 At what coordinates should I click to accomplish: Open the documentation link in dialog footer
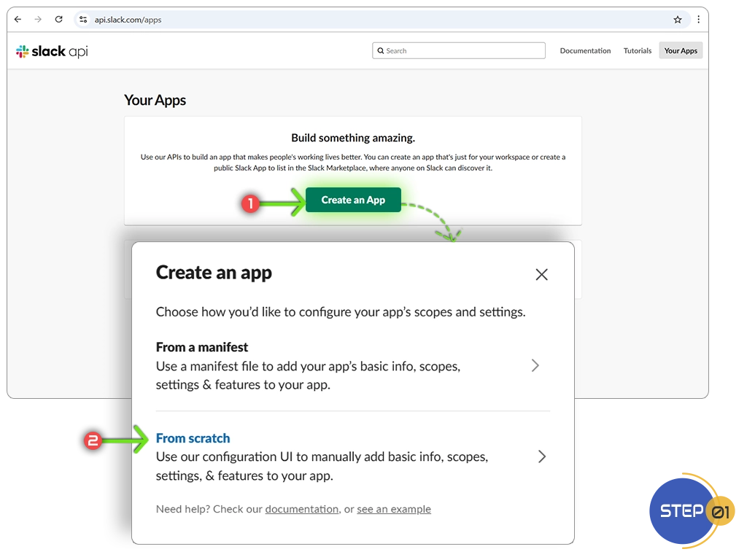click(x=301, y=509)
